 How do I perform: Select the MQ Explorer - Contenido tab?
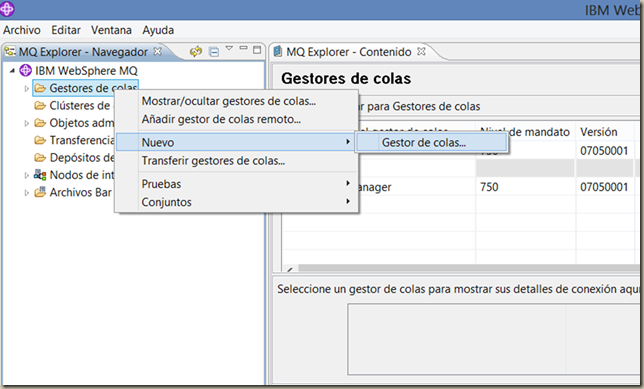(349, 52)
